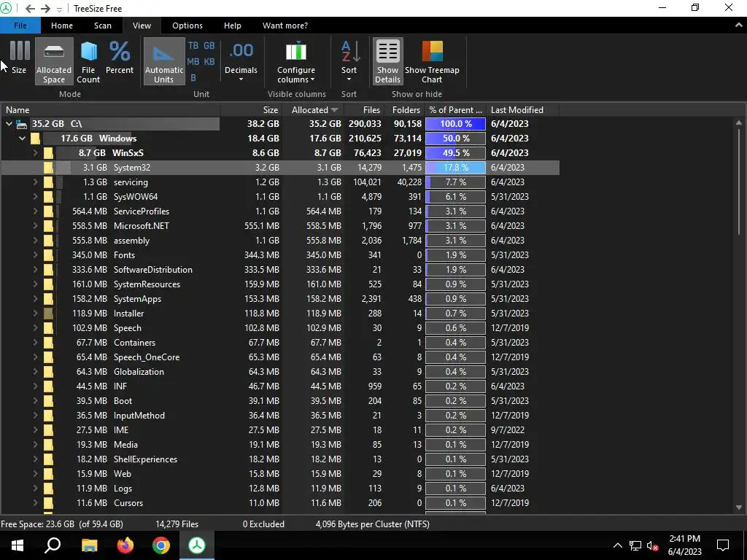Collapse the ribbon with the chevron
Viewport: 747px width, 560px height.
point(738,26)
